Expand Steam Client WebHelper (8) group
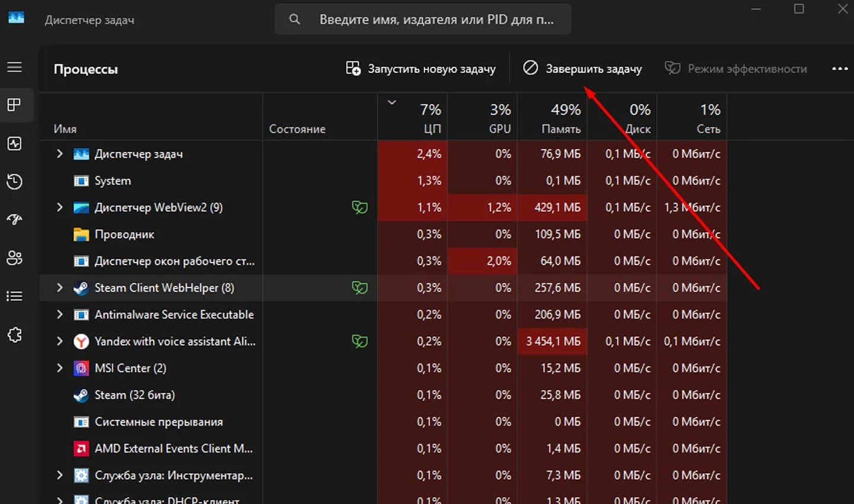The width and height of the screenshot is (854, 504). point(59,288)
